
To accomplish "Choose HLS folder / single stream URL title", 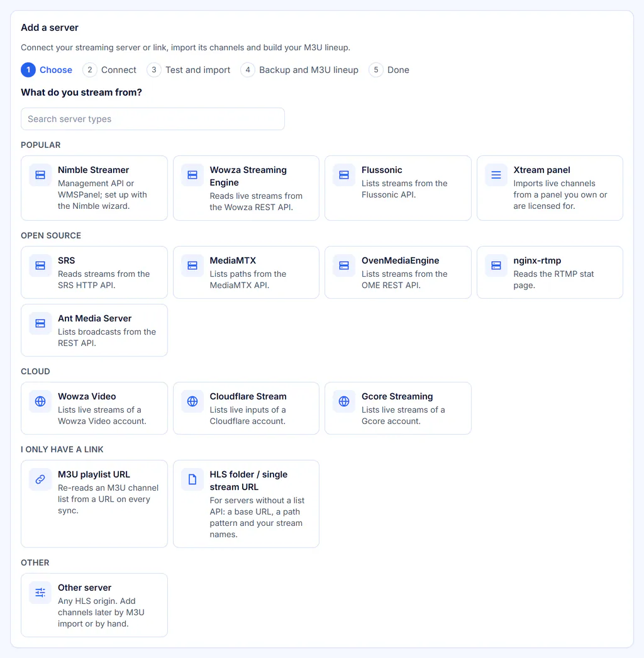I will (x=248, y=481).
